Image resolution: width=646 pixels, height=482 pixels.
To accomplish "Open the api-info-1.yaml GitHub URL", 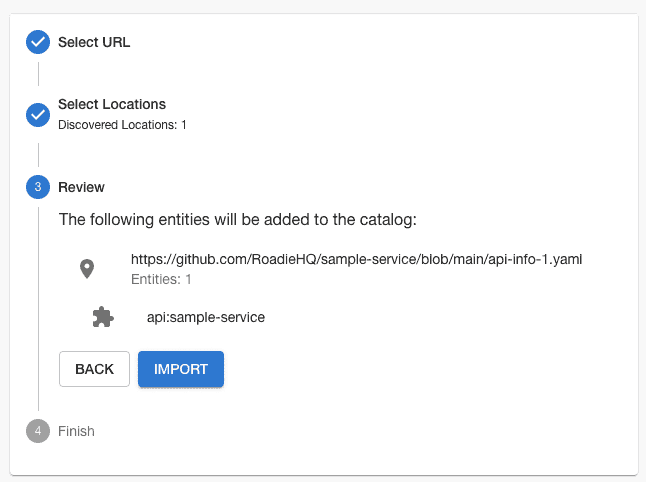I will [x=356, y=259].
